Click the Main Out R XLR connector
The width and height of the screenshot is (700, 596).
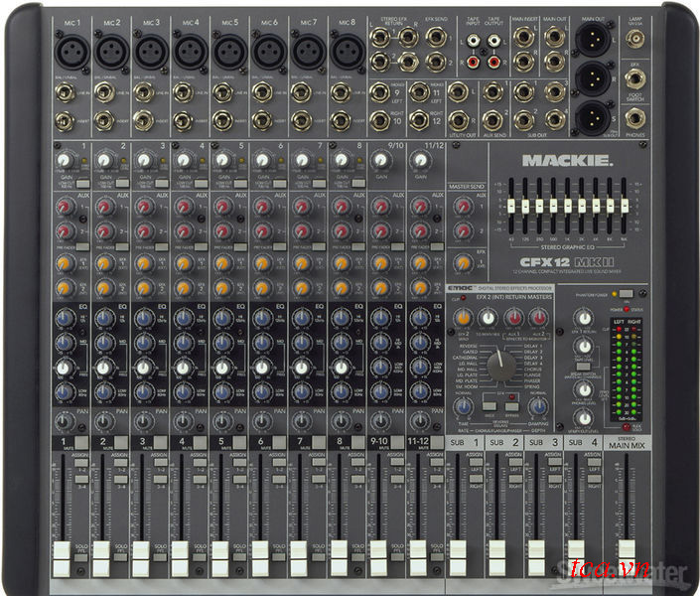(593, 78)
